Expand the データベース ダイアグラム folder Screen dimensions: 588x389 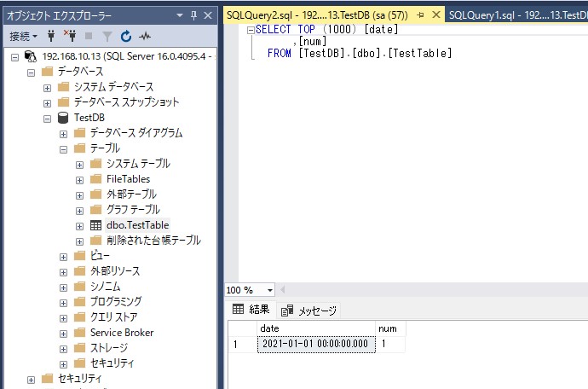63,134
